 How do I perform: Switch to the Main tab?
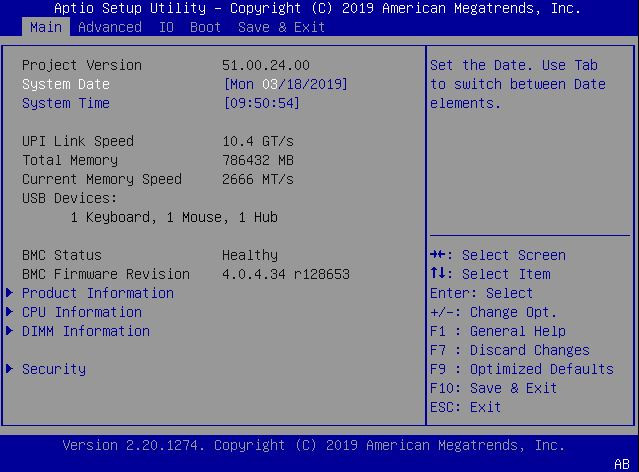coord(46,27)
